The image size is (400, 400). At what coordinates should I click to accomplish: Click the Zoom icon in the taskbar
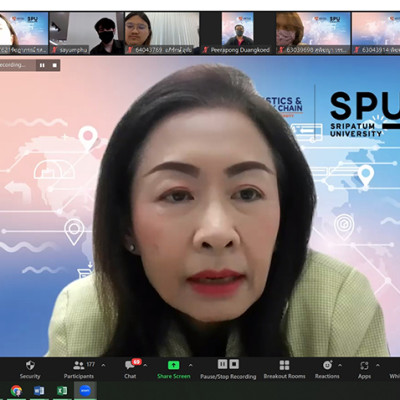tap(85, 390)
